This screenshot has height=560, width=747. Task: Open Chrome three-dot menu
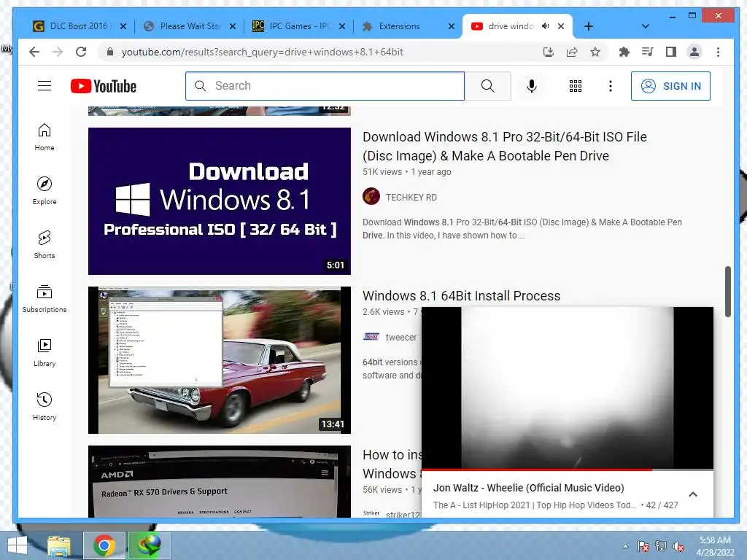(x=718, y=52)
